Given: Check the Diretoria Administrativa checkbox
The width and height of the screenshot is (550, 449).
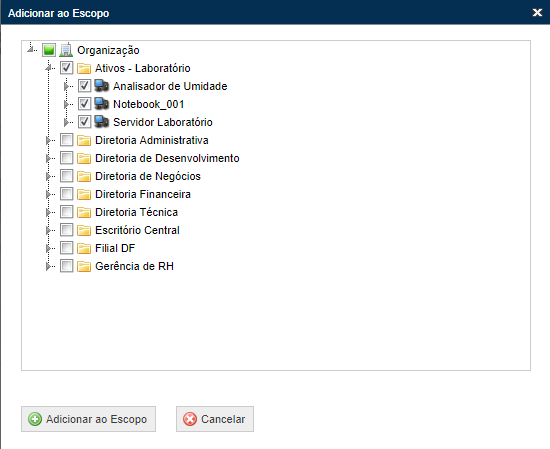Looking at the screenshot, I should point(66,140).
